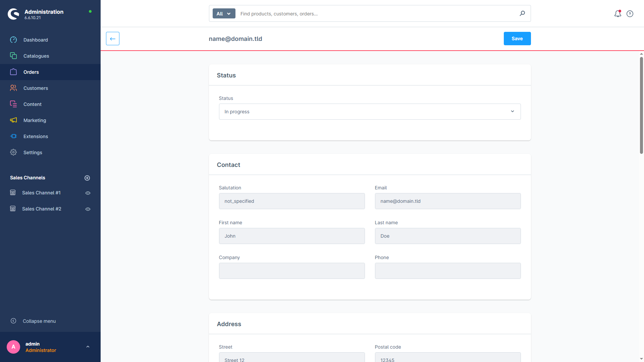Click the Catalogues icon
The height and width of the screenshot is (362, 644).
[x=13, y=56]
